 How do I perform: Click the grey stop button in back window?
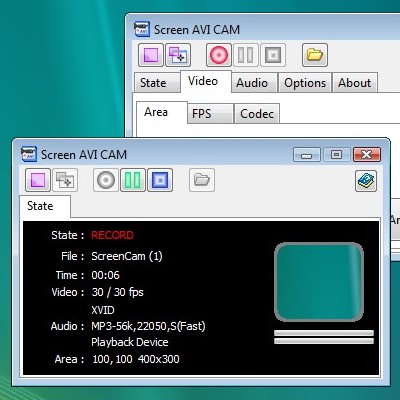(x=273, y=55)
